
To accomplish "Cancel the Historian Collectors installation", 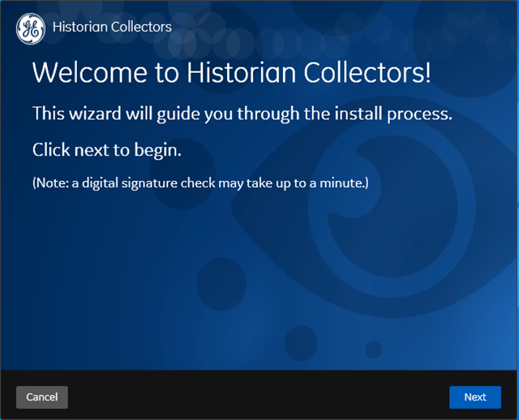I will tap(42, 396).
